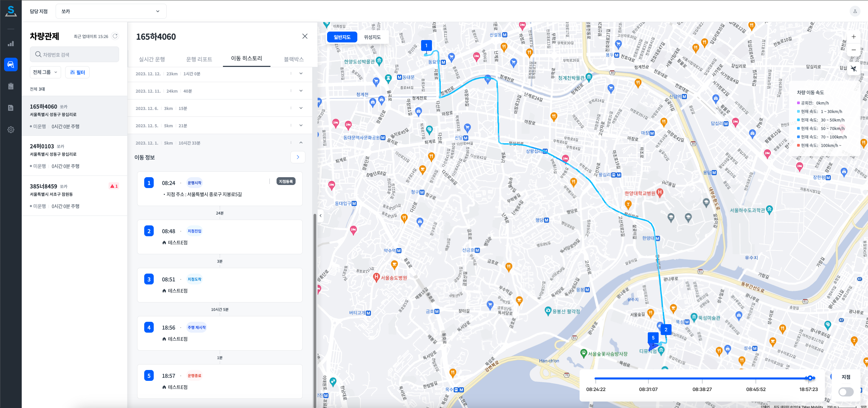Click the 서울송도병원 hospital marker

tap(376, 277)
